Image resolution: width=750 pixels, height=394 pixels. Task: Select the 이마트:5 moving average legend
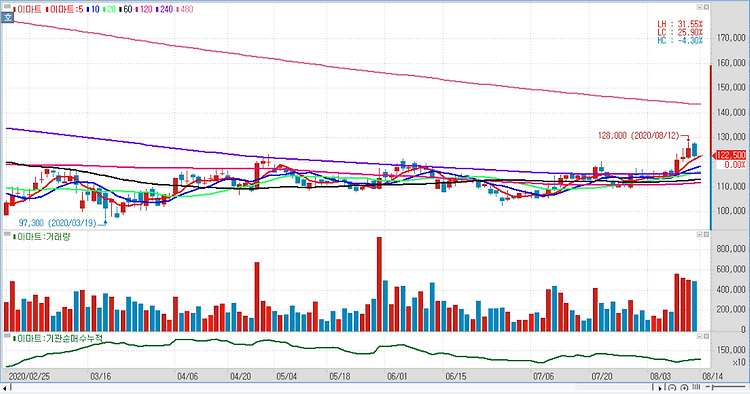coord(64,9)
